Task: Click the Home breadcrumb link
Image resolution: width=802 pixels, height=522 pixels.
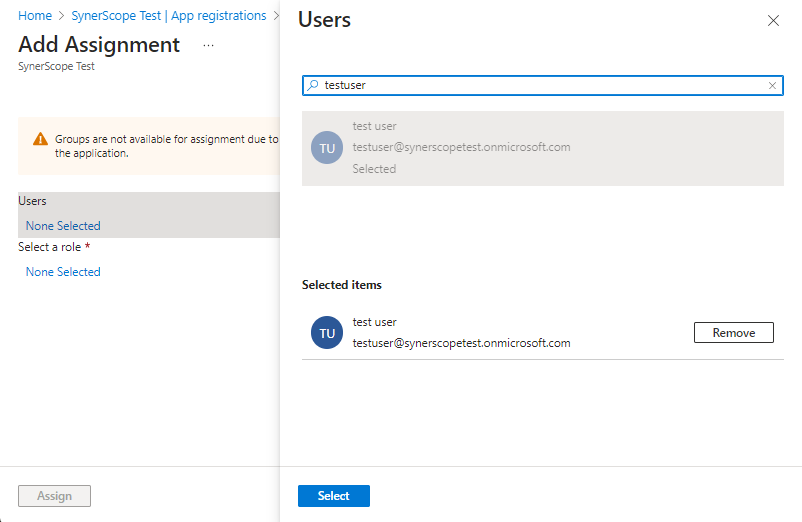Action: 35,16
